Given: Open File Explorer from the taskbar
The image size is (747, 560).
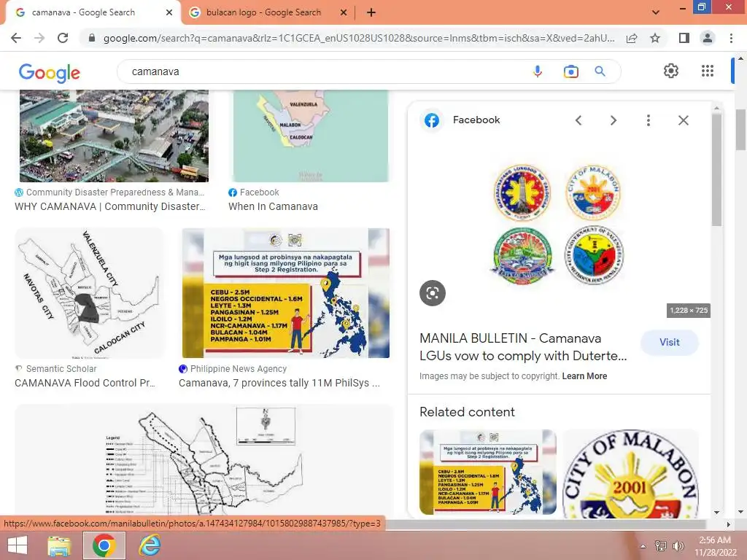Looking at the screenshot, I should click(59, 545).
